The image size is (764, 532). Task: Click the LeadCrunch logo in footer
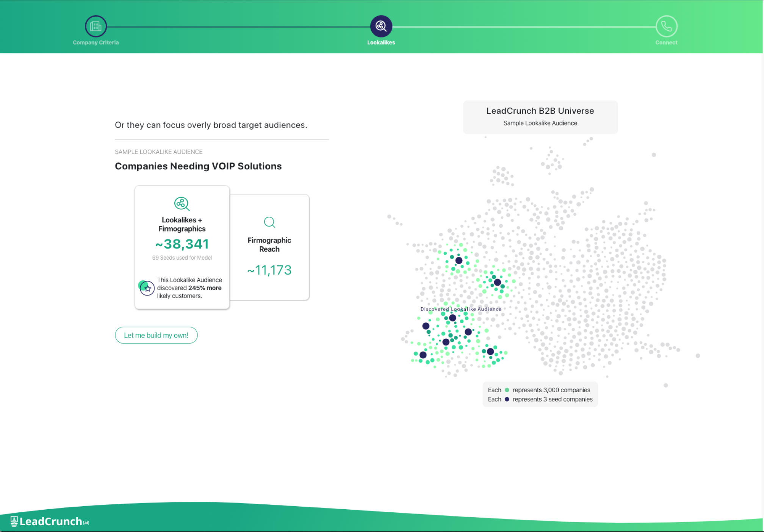50,521
